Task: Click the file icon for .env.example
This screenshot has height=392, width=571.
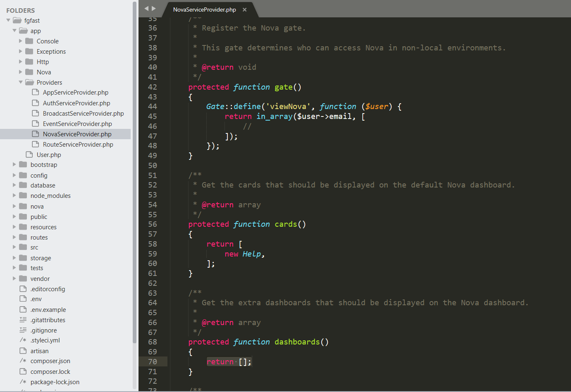Action: [23, 309]
